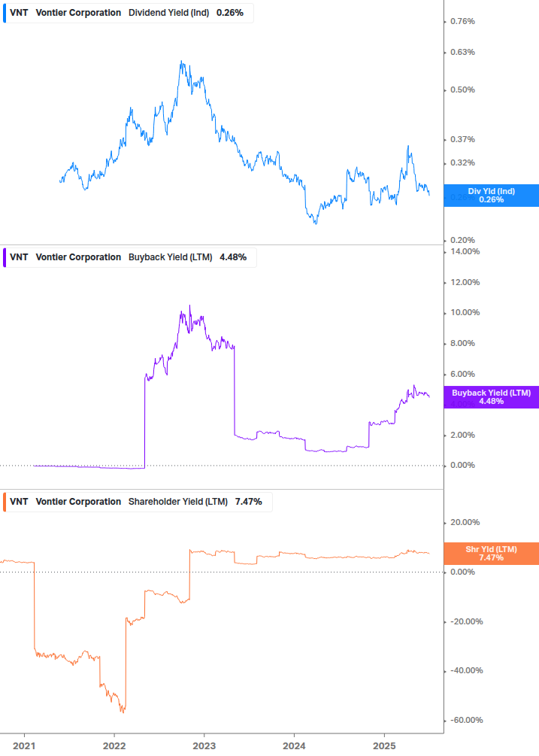This screenshot has height=756, width=539.
Task: Click the 2024 label on the time axis
Action: (x=294, y=746)
